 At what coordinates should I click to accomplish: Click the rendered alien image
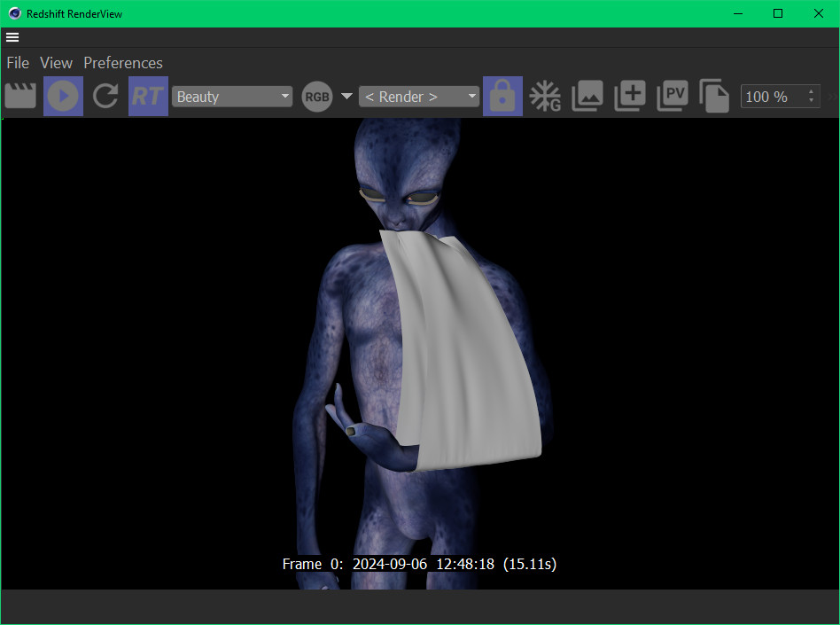[419, 354]
